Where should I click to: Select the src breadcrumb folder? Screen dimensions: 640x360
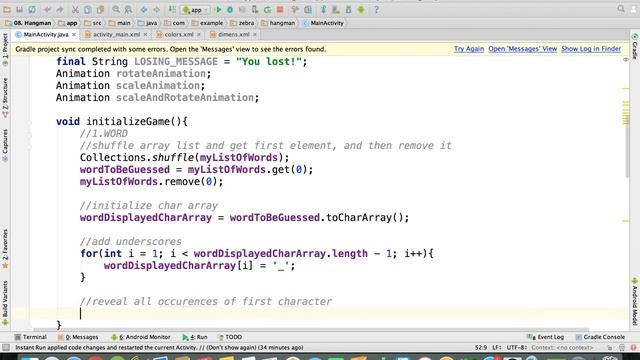click(93, 23)
